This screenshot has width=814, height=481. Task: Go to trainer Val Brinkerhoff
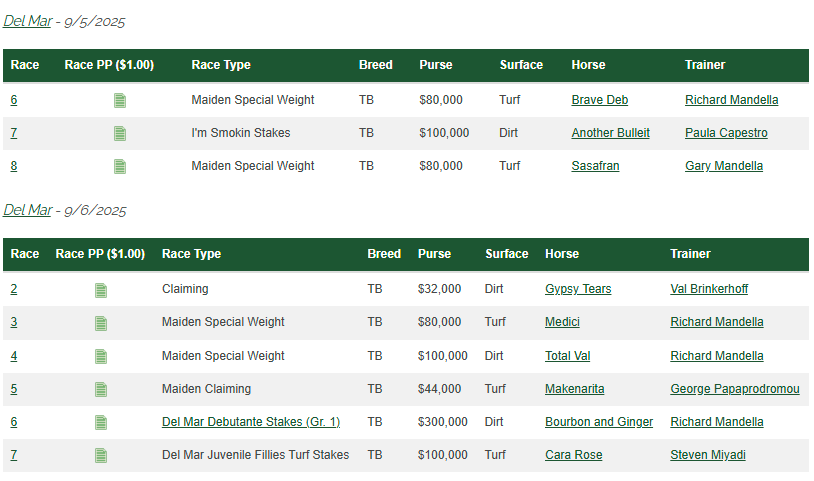pos(709,289)
